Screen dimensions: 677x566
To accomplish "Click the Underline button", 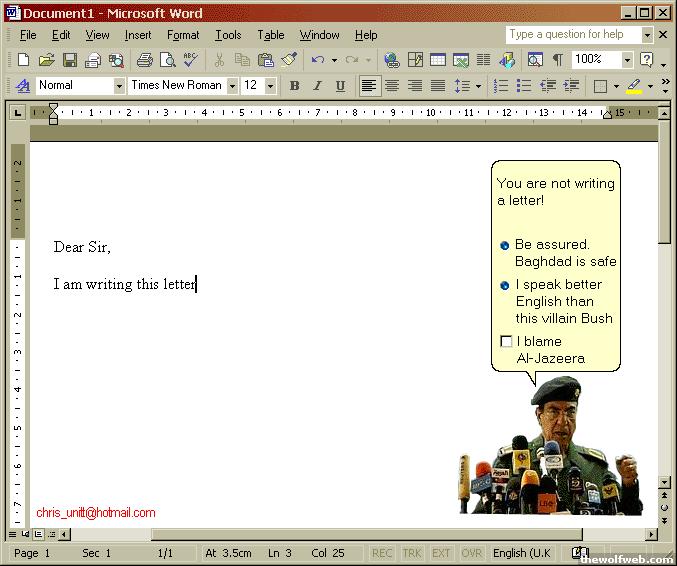I will coord(340,86).
